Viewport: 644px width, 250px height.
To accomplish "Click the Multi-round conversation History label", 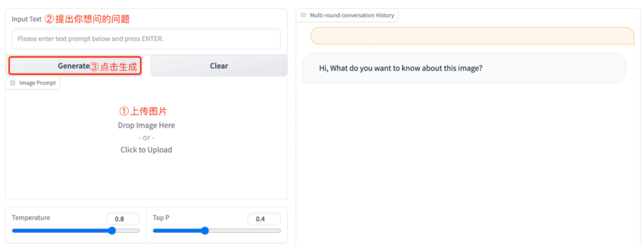I will tap(352, 15).
